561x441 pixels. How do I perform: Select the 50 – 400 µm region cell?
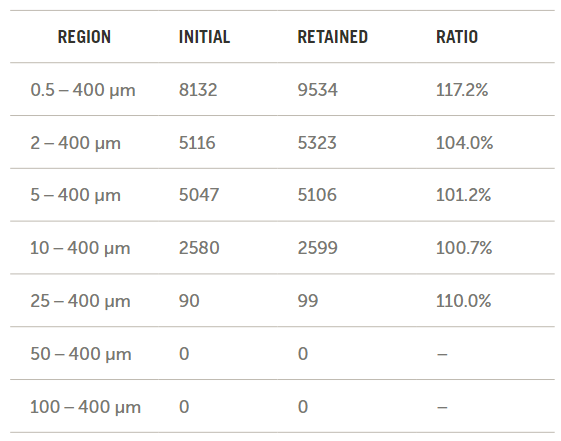(x=81, y=354)
